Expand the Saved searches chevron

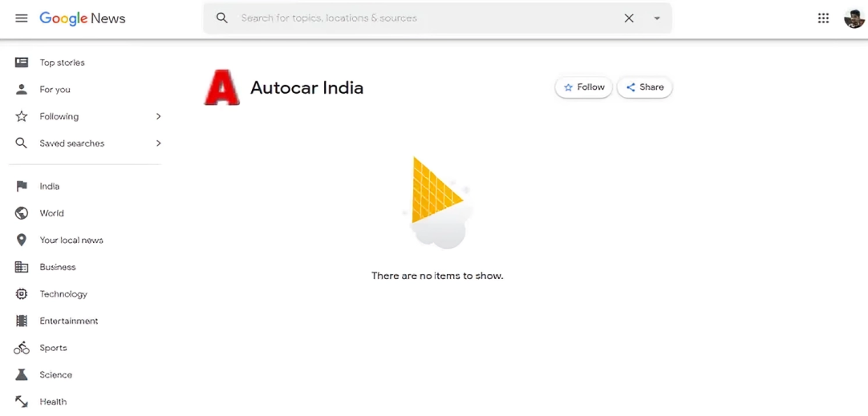pos(158,143)
